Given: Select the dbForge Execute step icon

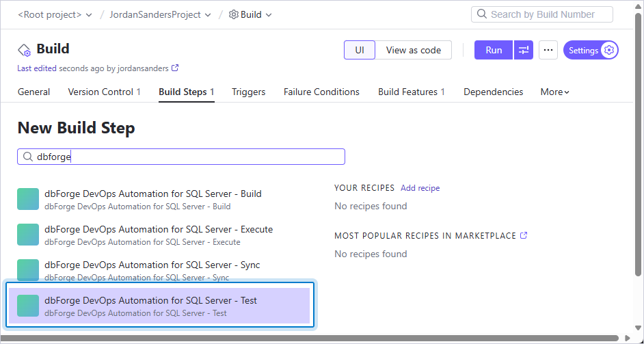Looking at the screenshot, I should click(x=28, y=235).
